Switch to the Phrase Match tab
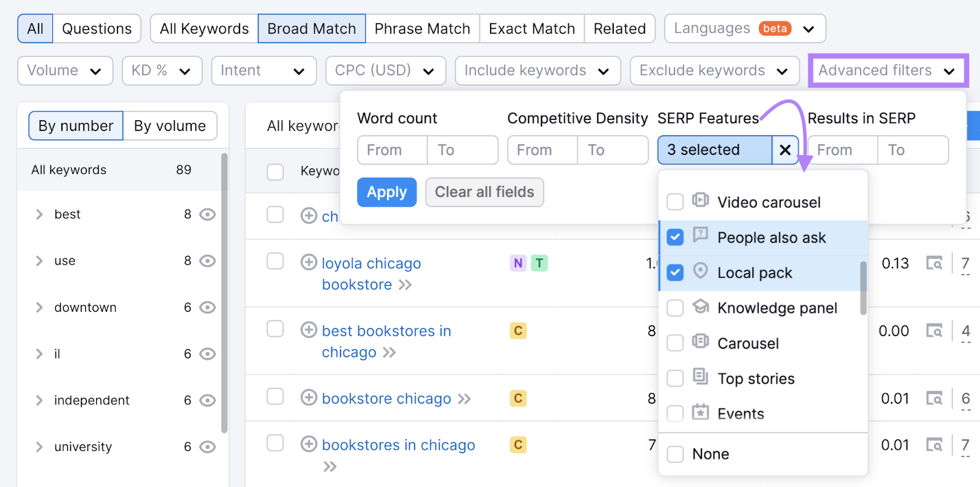This screenshot has height=487, width=980. point(422,29)
